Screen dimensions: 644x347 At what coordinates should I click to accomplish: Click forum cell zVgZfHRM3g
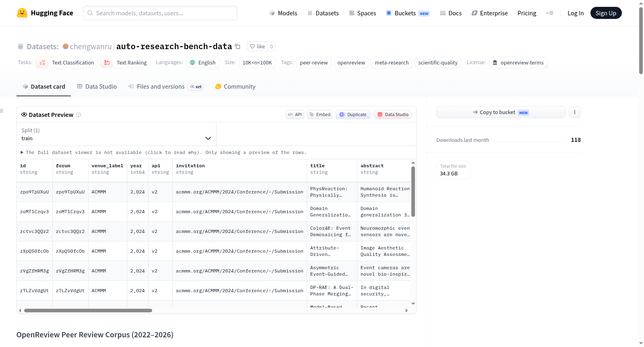click(x=70, y=271)
